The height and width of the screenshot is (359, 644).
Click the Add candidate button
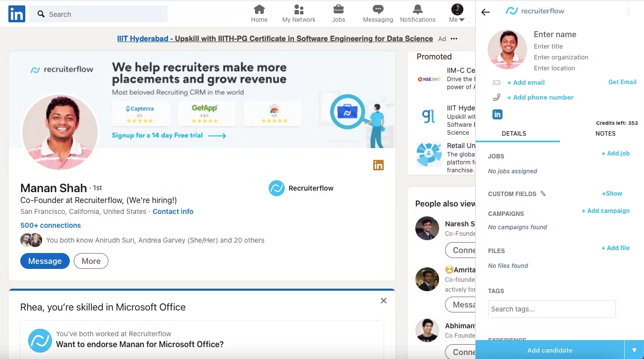point(549,350)
